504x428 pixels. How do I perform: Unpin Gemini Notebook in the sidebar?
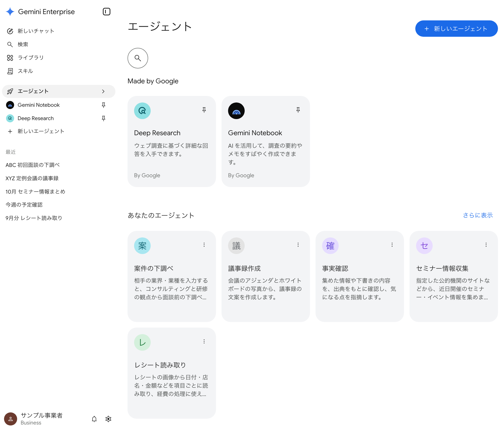pos(103,105)
